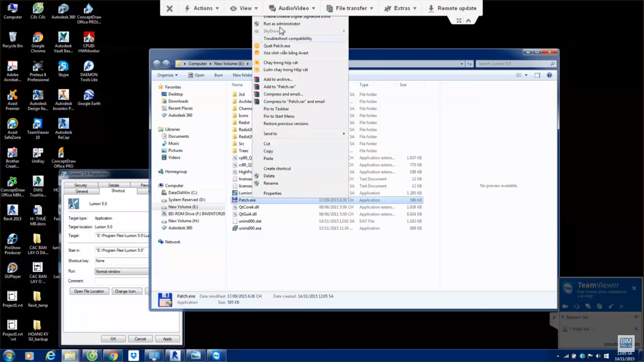Click the TeamViewer fullscreen toggle icon
Viewport: 644px width, 362px height.
pyautogui.click(x=459, y=21)
